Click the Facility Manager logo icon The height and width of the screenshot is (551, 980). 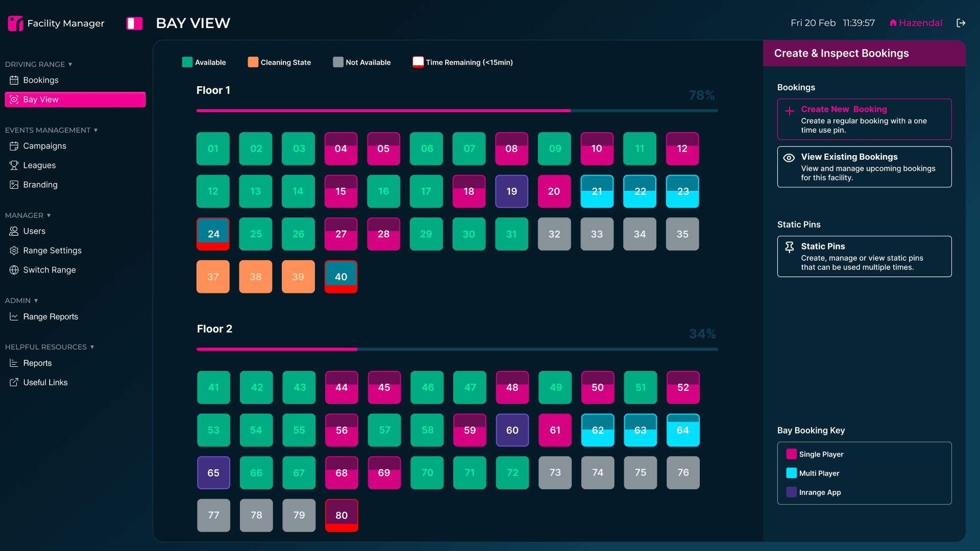click(15, 23)
